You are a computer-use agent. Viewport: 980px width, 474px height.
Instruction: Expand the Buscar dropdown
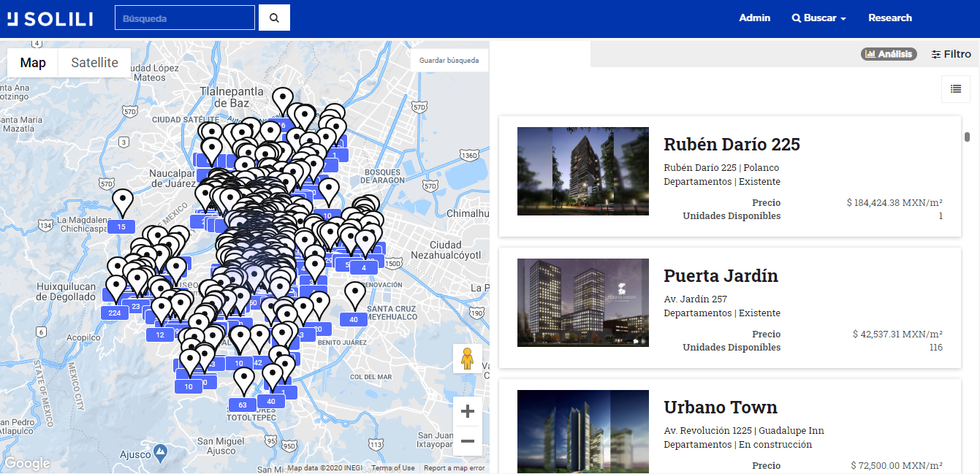[x=818, y=18]
